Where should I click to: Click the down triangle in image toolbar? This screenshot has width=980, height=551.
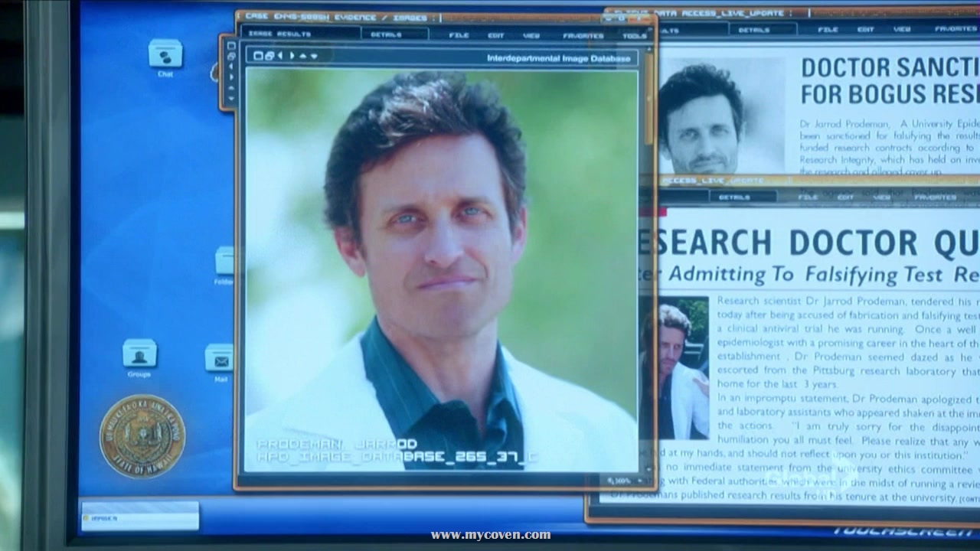(314, 56)
